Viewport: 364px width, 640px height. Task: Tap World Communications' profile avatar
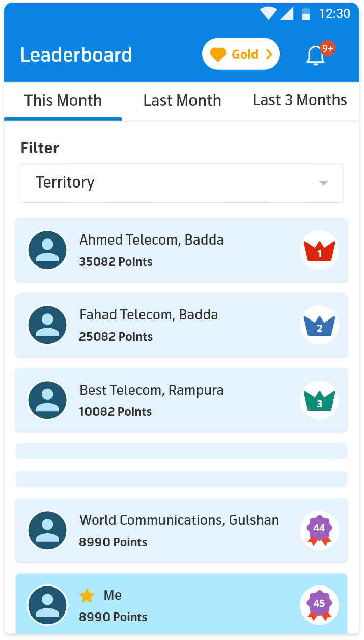coord(47,530)
